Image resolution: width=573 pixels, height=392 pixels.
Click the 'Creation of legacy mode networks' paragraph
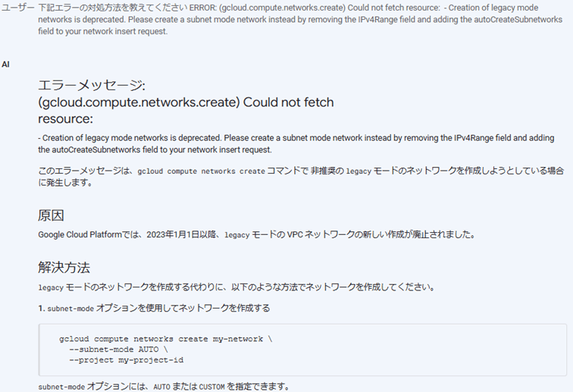[x=296, y=144]
